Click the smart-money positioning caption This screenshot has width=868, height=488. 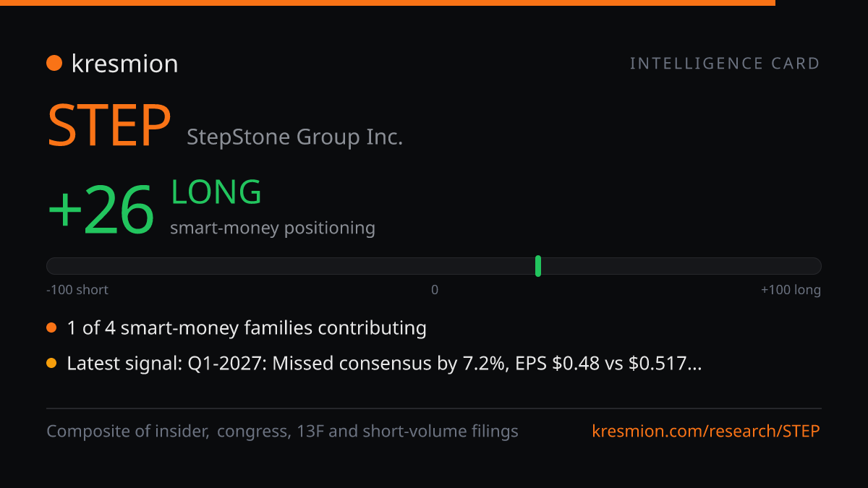tap(273, 228)
